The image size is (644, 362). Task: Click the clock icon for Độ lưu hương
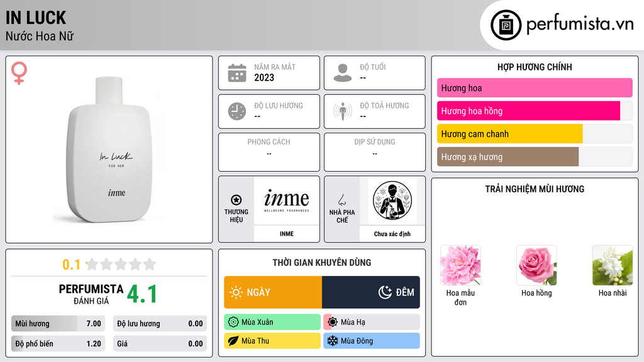237,111
